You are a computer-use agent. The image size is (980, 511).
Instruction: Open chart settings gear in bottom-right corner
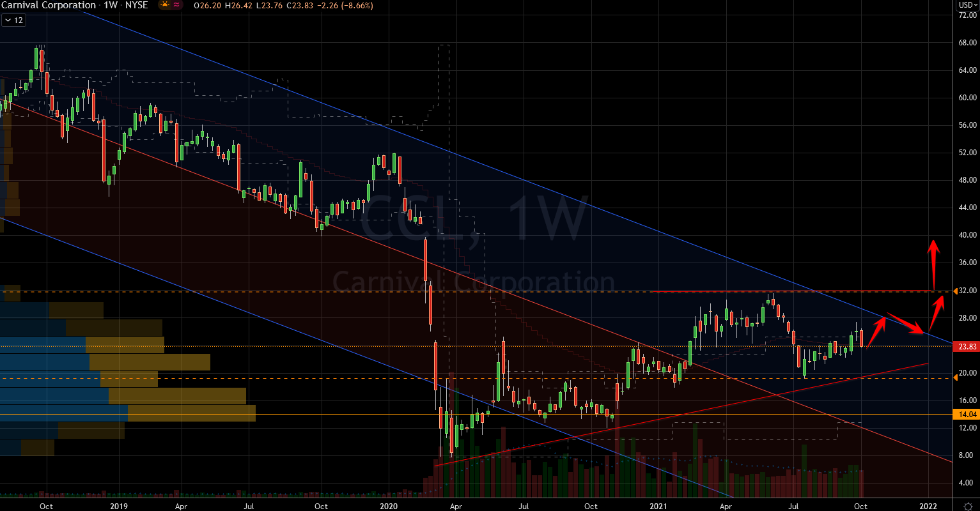coord(968,507)
